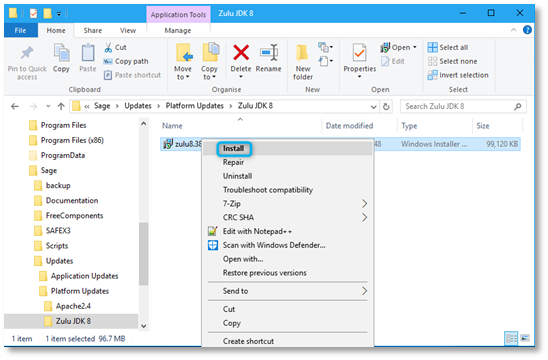Click the Paste ribbon icon
548x360 pixels.
[x=88, y=53]
